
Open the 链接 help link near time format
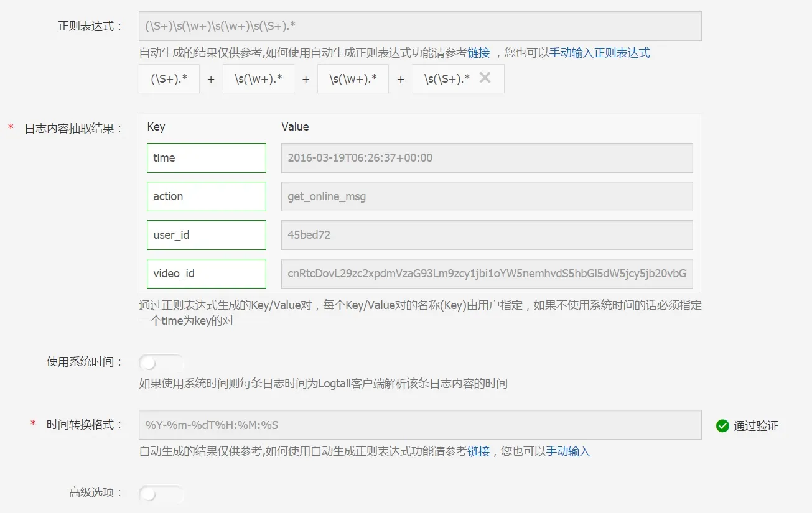coord(478,451)
